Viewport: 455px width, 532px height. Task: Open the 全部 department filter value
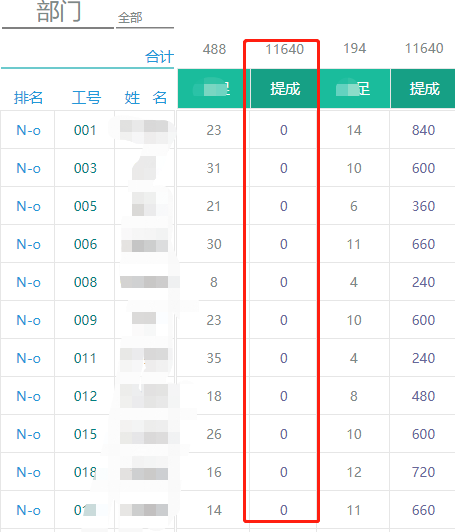click(130, 18)
